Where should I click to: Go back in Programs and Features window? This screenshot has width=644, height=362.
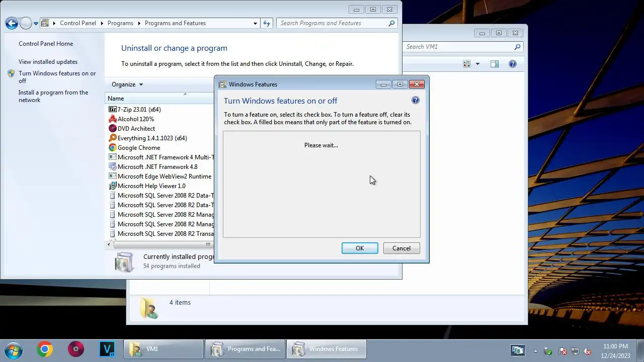(12, 23)
